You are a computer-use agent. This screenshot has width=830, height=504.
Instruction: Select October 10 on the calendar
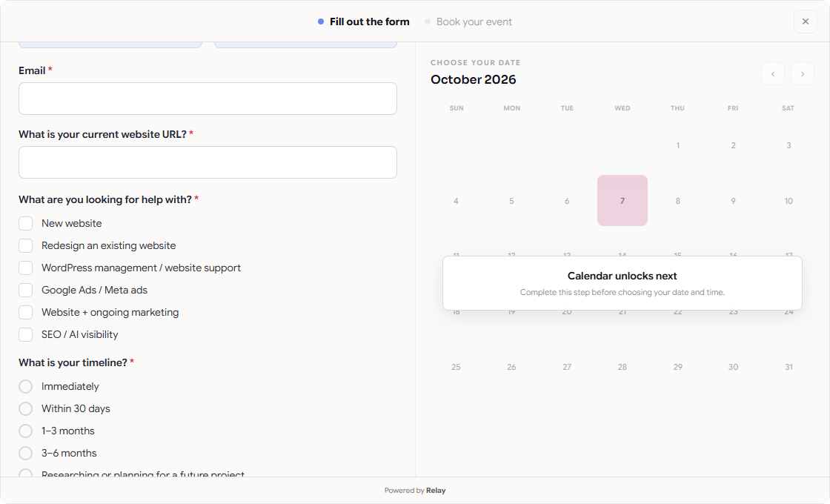pyautogui.click(x=788, y=201)
